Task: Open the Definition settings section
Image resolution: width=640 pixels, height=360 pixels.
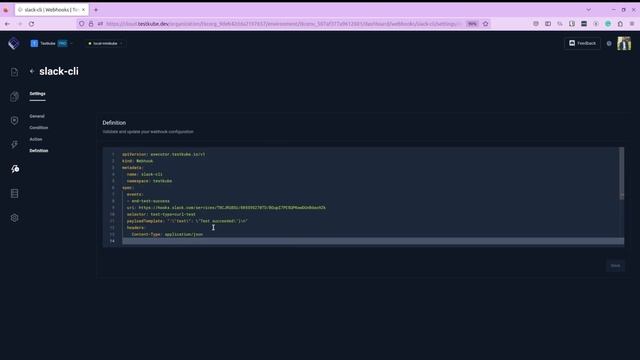Action: 39,151
